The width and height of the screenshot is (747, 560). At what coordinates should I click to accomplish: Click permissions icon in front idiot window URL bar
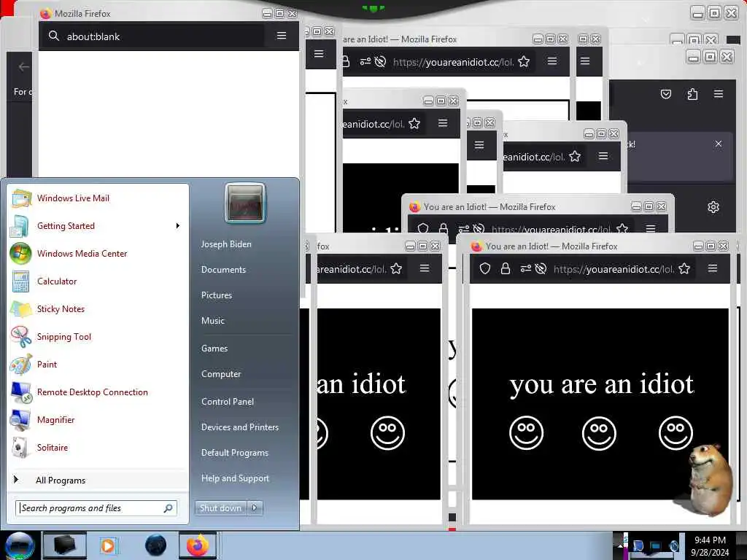pos(525,268)
